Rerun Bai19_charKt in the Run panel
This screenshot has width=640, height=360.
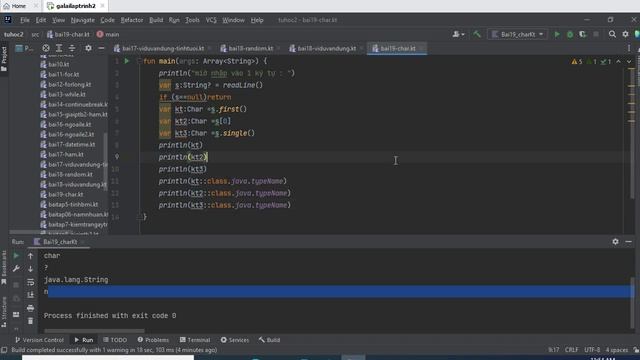(16, 256)
